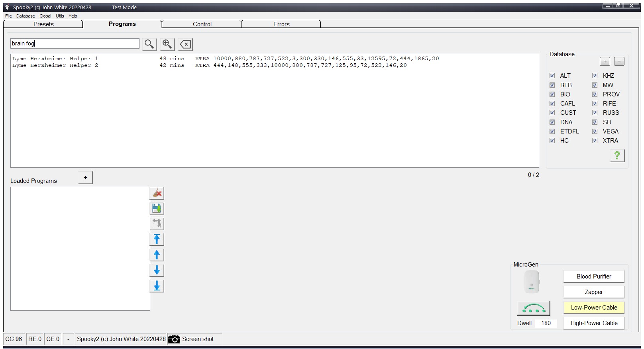The width and height of the screenshot is (644, 349).
Task: Select all databases with plus button
Action: 605,61
